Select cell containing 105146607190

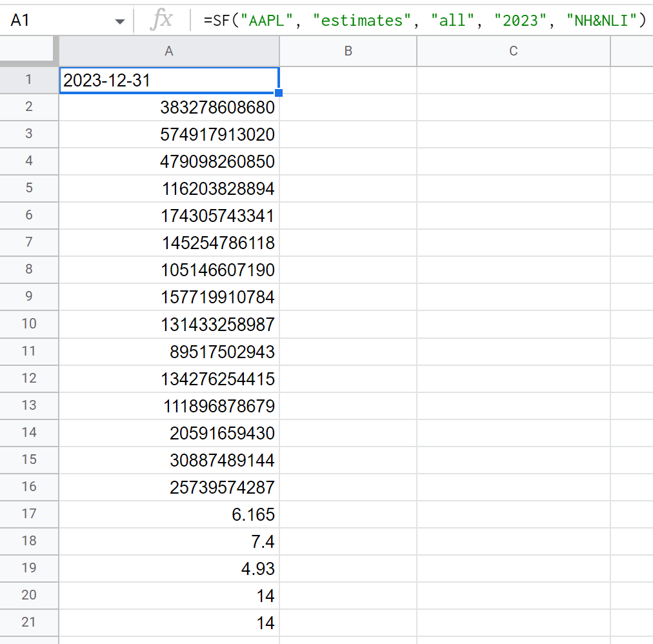click(169, 270)
